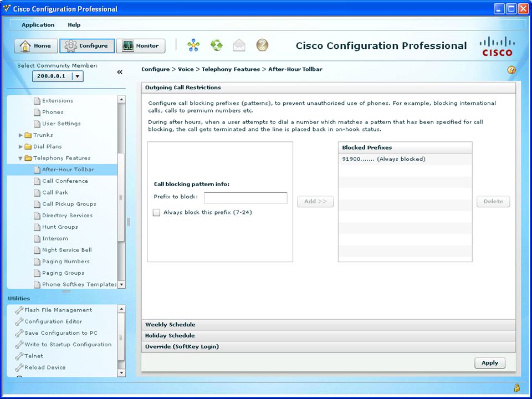Click Telephony Features in the breadcrumb

(231, 69)
